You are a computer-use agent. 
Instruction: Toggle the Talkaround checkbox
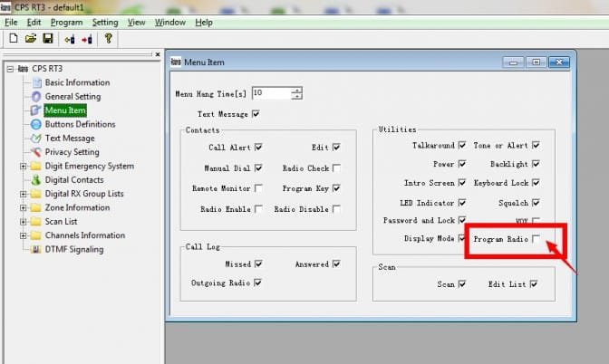click(462, 145)
